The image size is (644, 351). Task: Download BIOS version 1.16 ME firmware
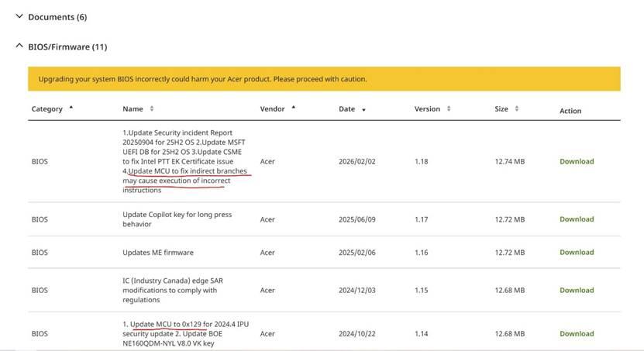click(577, 252)
